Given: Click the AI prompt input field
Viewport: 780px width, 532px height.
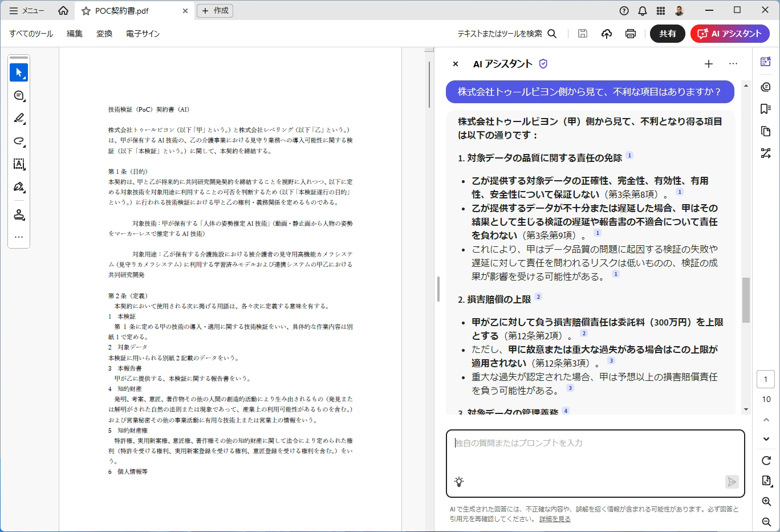Looking at the screenshot, I should pyautogui.click(x=595, y=456).
